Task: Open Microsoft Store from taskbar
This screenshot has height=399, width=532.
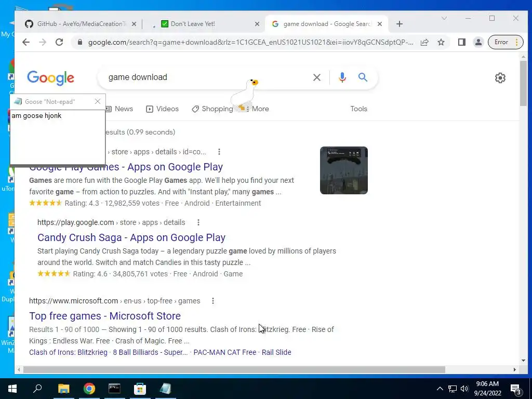Action: pyautogui.click(x=140, y=389)
